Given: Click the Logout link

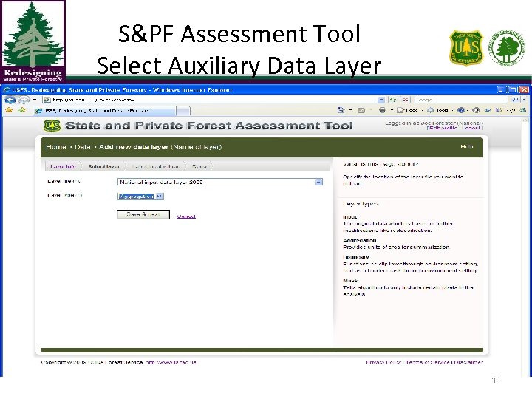Looking at the screenshot, I should tap(472, 128).
